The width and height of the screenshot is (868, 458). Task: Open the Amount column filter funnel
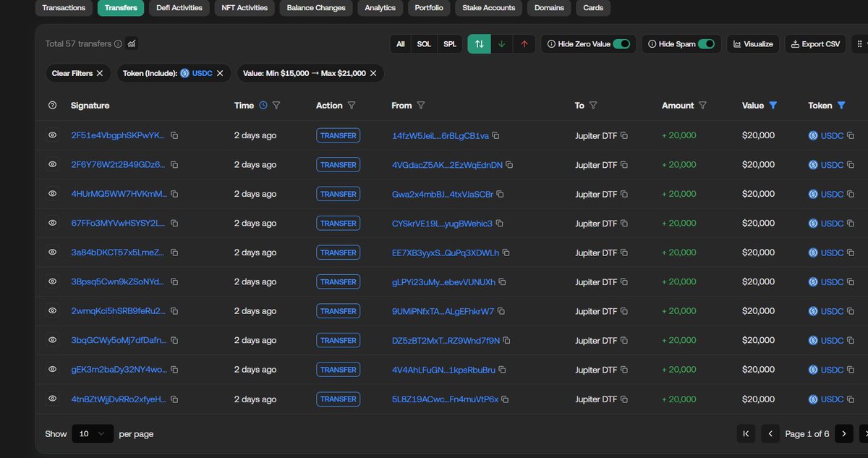coord(702,106)
